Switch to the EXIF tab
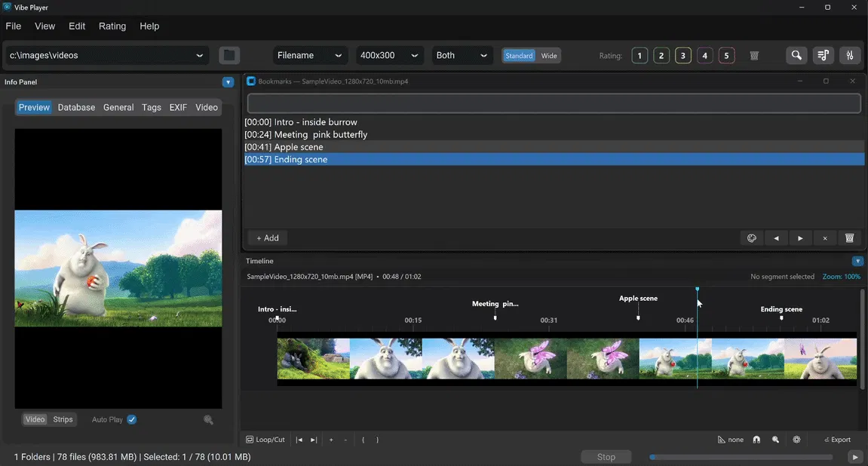The height and width of the screenshot is (466, 868). coord(178,107)
